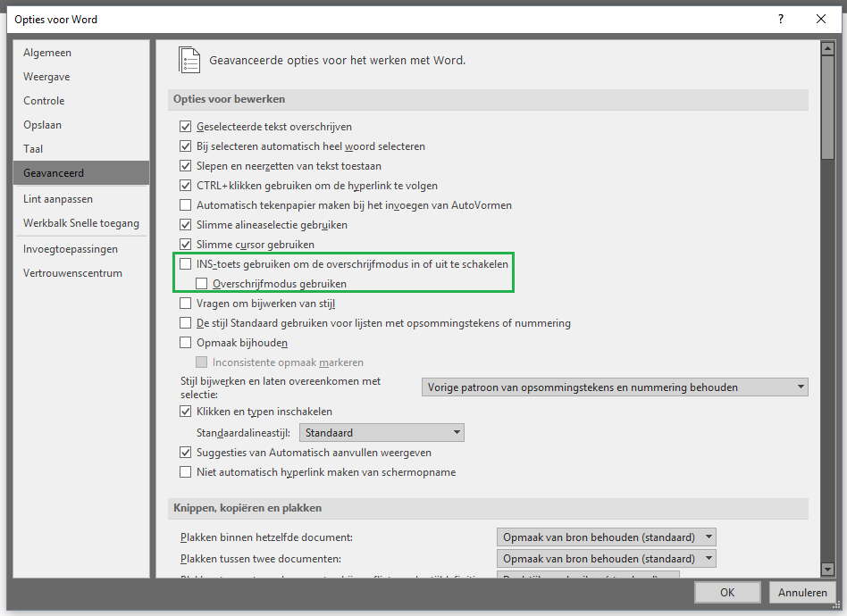Close the Opties voor Word dialog
Image resolution: width=847 pixels, height=616 pixels.
point(821,20)
